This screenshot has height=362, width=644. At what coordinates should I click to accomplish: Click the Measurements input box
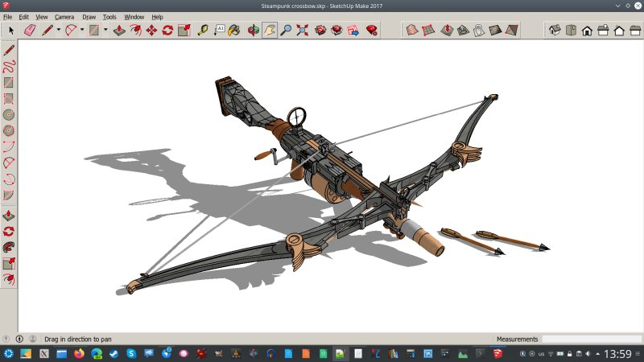(x=590, y=339)
